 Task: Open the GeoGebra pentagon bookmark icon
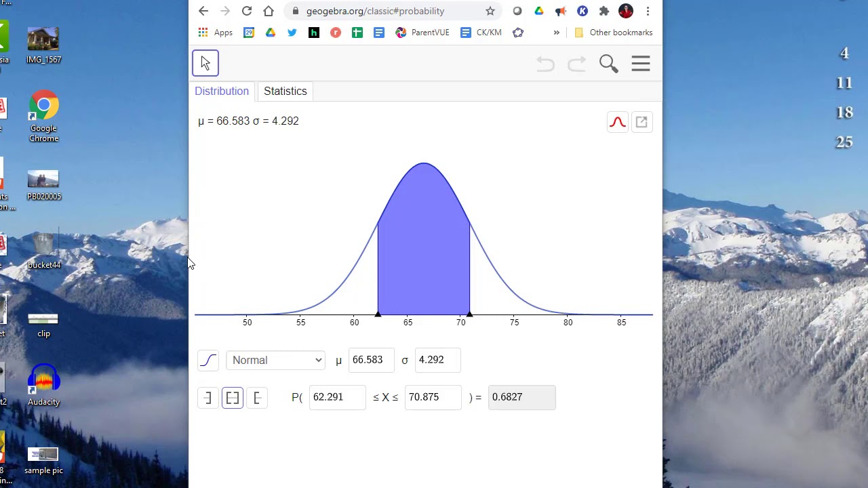518,33
